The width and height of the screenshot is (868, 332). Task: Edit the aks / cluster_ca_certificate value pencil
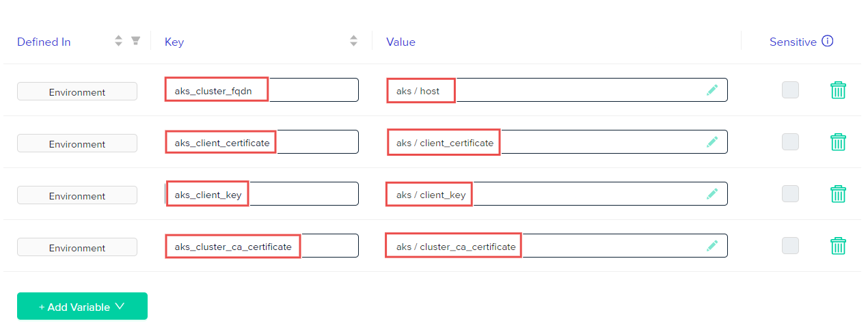point(712,245)
